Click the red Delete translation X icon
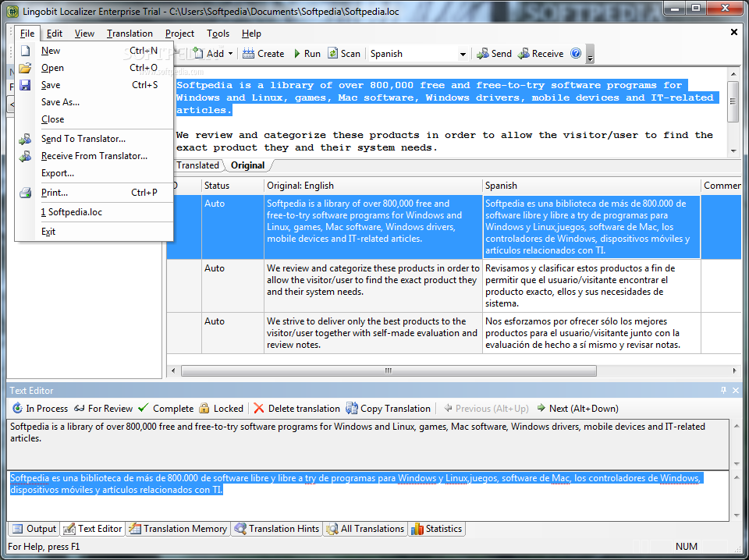This screenshot has width=749, height=560. [258, 408]
